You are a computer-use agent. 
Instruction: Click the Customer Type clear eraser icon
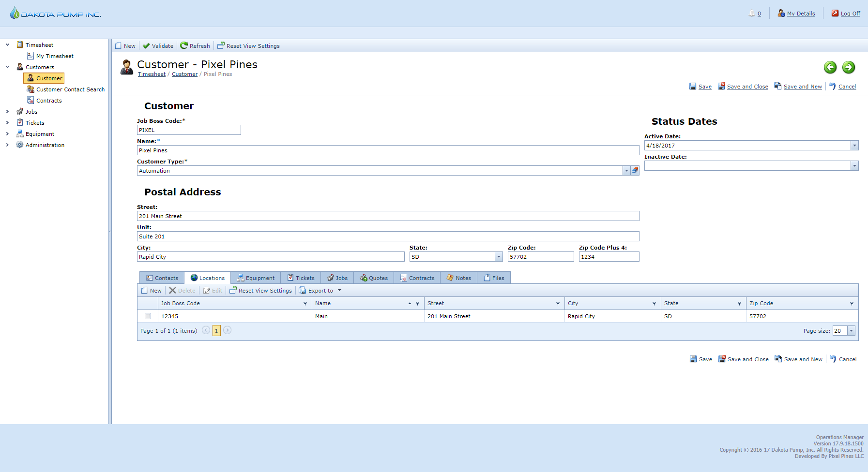click(x=635, y=171)
